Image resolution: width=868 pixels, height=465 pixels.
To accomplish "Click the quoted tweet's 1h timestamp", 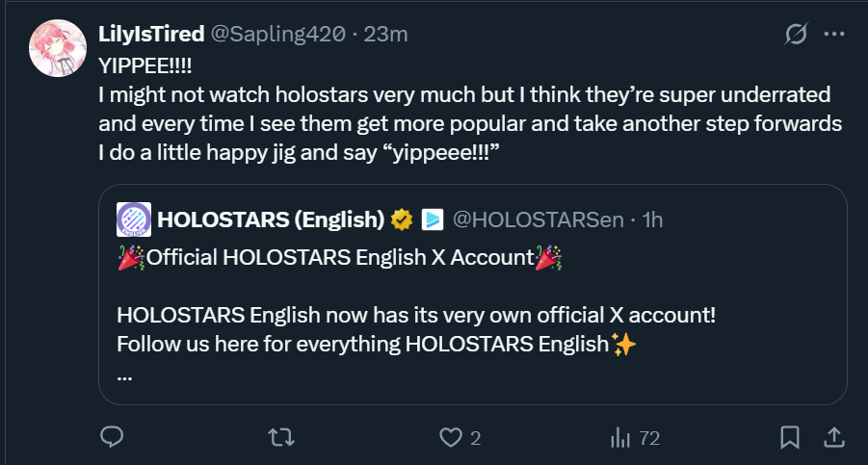I will [x=652, y=220].
